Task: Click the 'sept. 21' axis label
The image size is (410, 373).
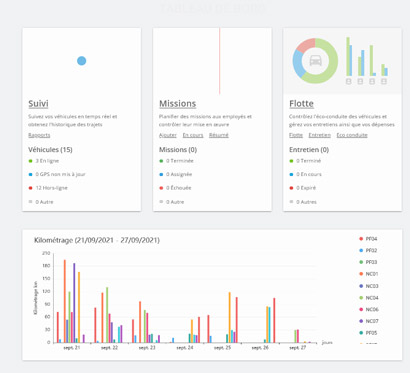Action: tap(72, 348)
